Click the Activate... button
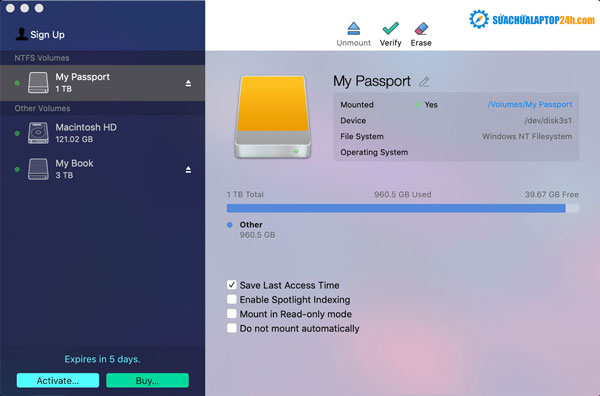600x396 pixels. tap(58, 380)
